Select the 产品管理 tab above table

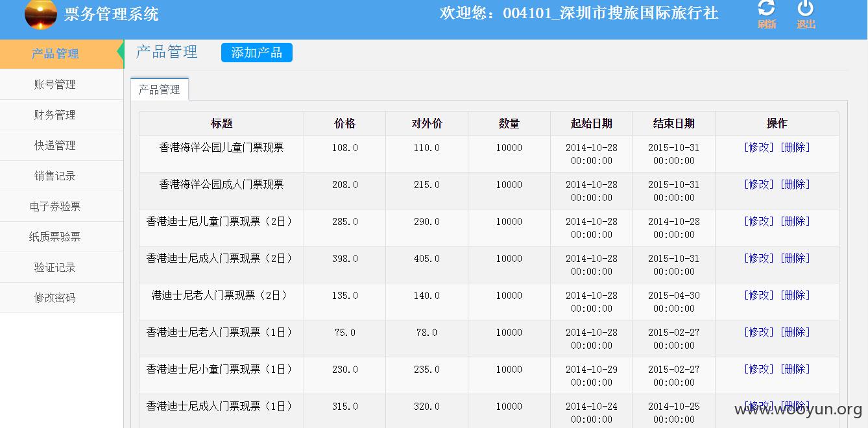[x=160, y=89]
